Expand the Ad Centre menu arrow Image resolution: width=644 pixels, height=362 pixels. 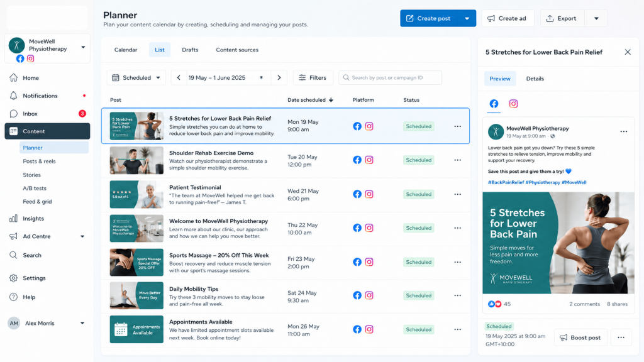click(x=82, y=236)
